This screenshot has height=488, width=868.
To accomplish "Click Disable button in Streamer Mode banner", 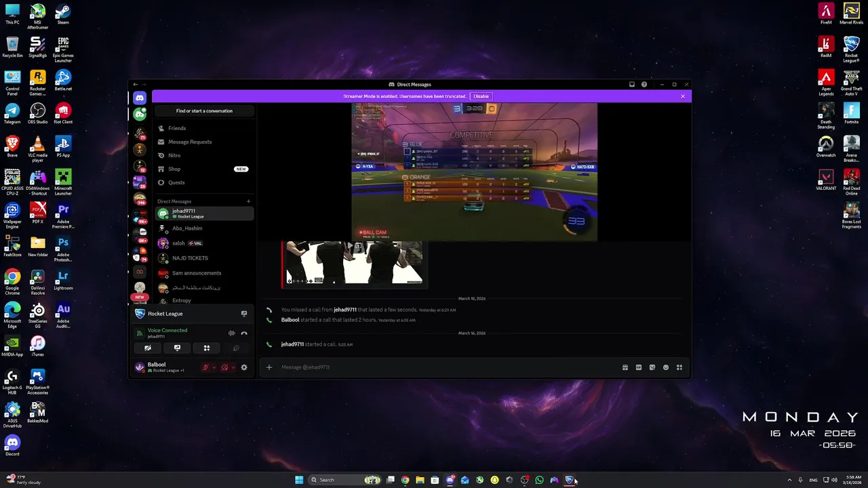I will pos(481,96).
